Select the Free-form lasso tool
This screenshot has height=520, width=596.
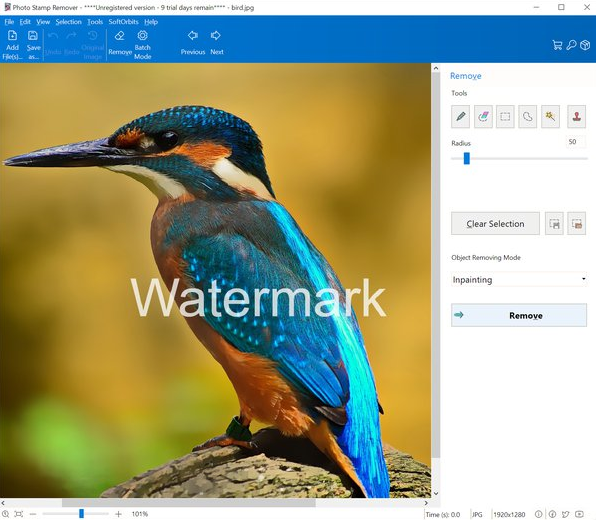(528, 116)
